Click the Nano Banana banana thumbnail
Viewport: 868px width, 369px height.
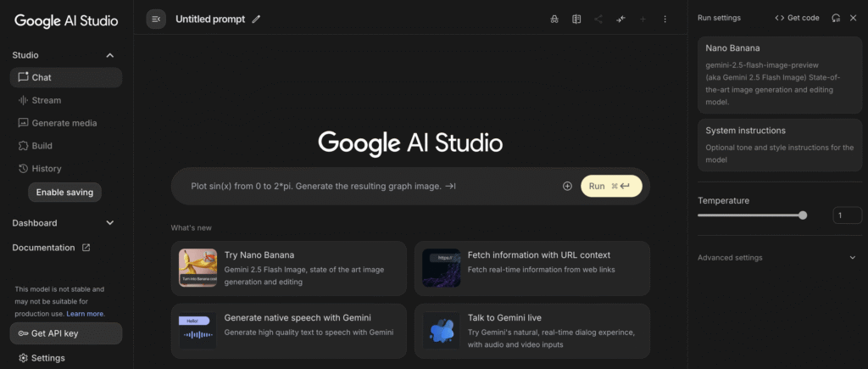coord(198,267)
